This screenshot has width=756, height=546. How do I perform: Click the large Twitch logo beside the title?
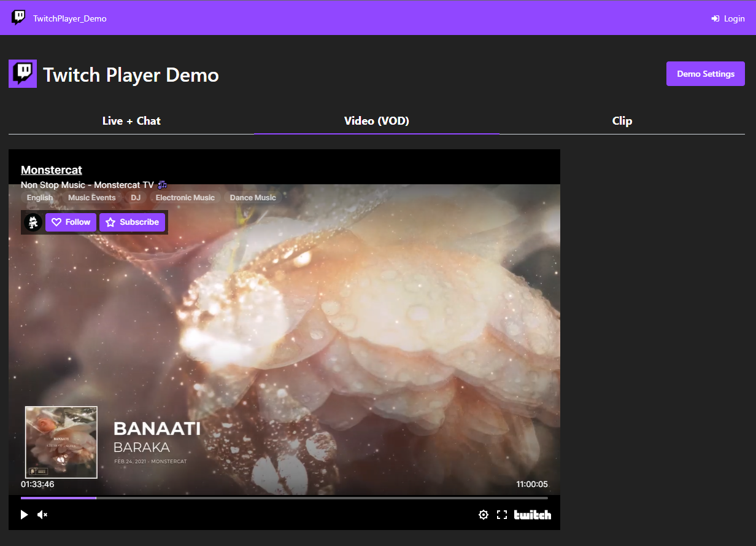23,74
